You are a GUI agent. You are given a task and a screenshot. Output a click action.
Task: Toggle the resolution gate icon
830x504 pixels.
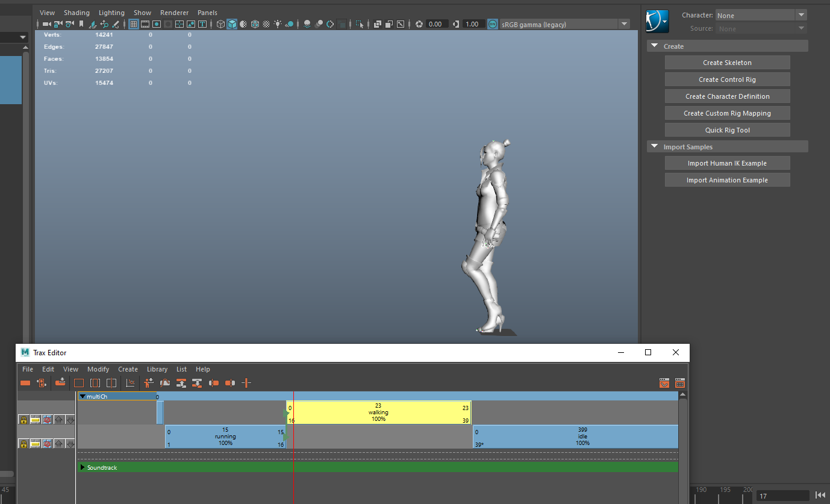click(x=157, y=24)
